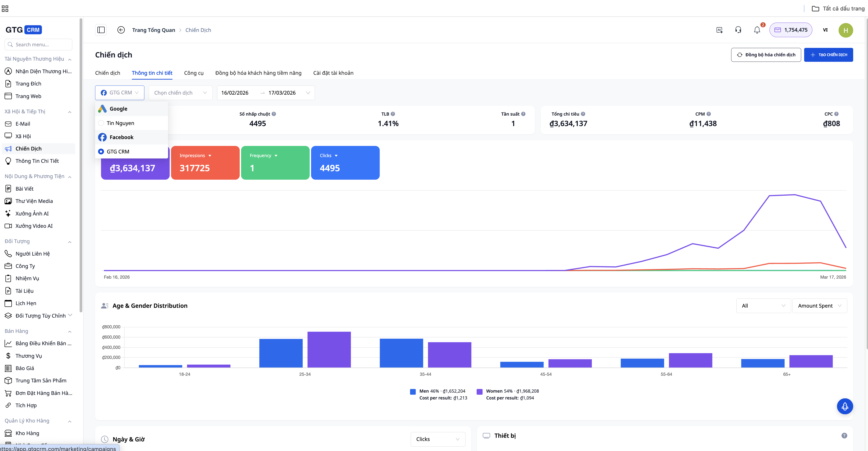868x451 pixels.
Task: Open the Cài đặt tài khoản tab
Action: (333, 73)
